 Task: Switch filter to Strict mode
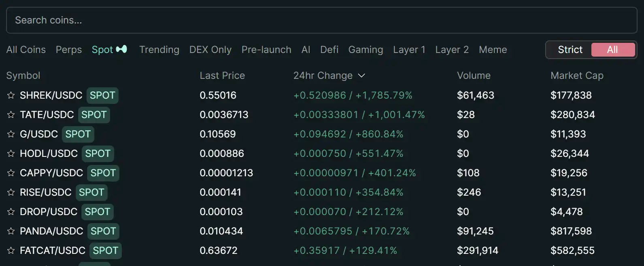(x=570, y=50)
